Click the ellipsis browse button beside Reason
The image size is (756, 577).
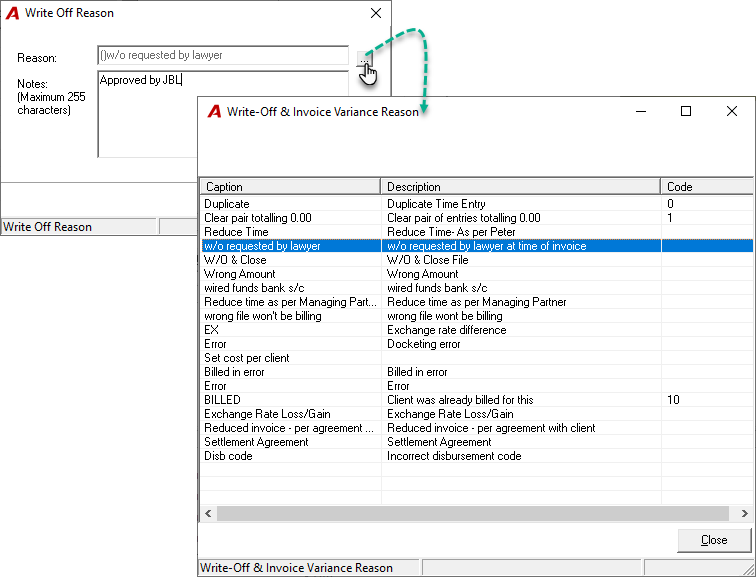(x=364, y=59)
